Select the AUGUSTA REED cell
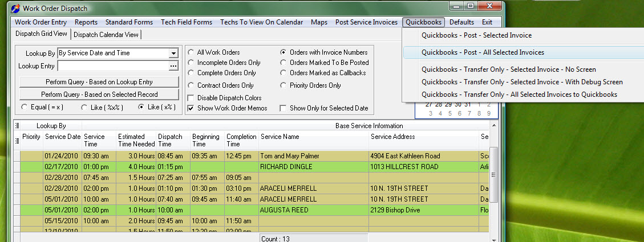 [314, 210]
